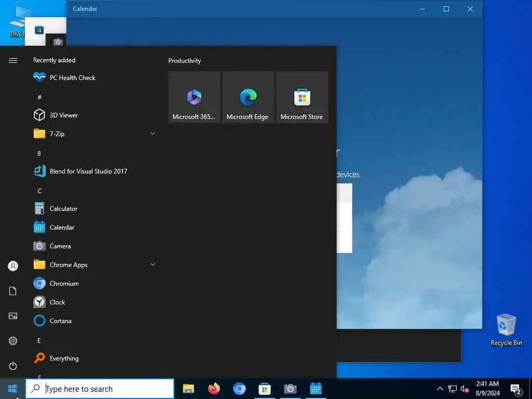Launch 3D Viewer from the app list
The image size is (532, 399).
94,115
